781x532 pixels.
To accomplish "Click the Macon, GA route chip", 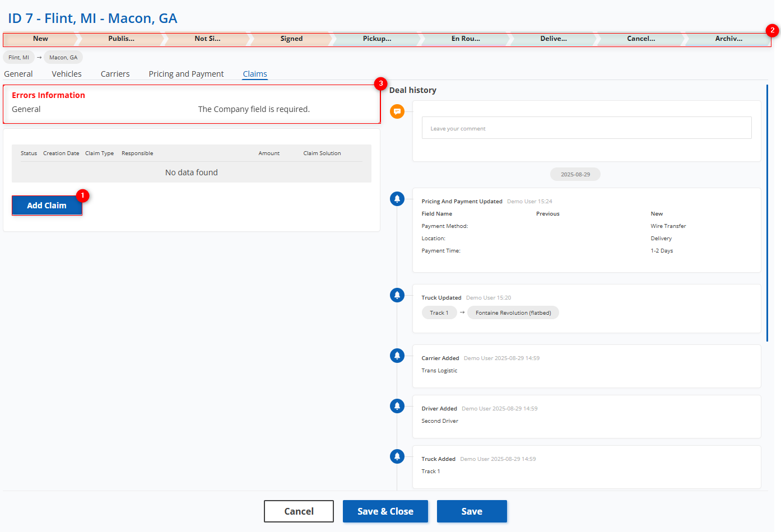I will tap(63, 57).
